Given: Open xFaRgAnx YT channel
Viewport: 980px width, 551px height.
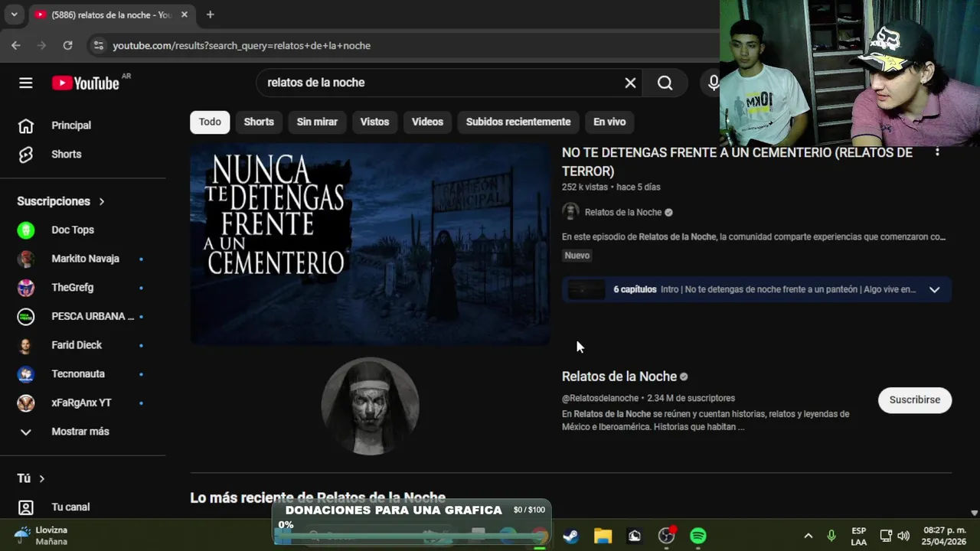Looking at the screenshot, I should pos(83,403).
